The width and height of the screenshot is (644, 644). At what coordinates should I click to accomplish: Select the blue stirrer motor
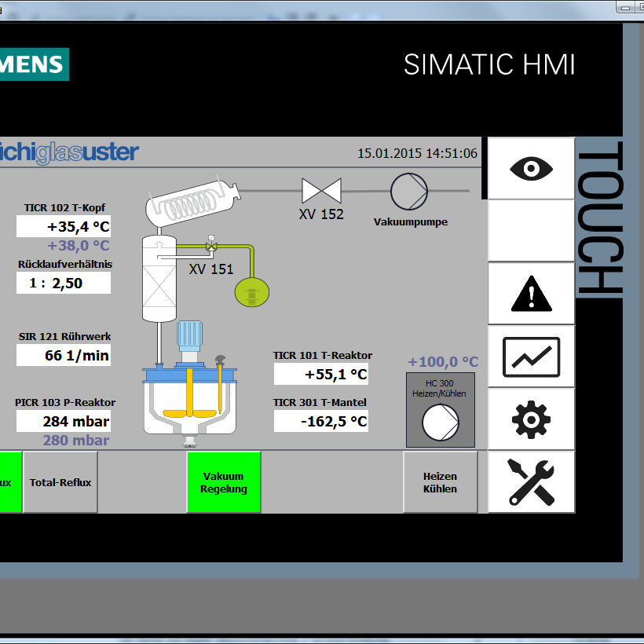pyautogui.click(x=190, y=337)
